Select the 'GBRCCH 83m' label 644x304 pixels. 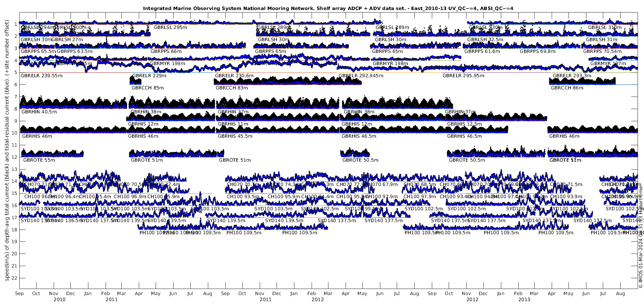click(231, 88)
